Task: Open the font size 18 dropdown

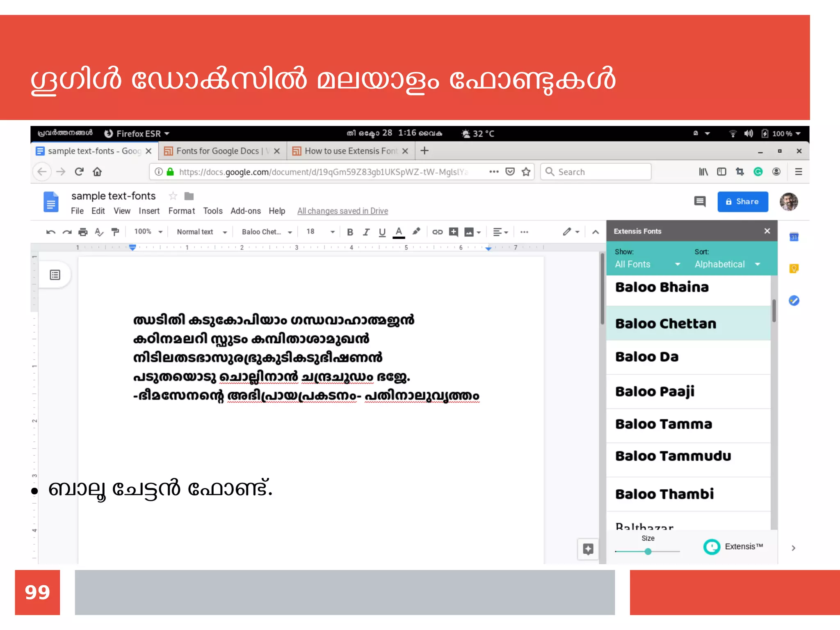Action: (320, 232)
